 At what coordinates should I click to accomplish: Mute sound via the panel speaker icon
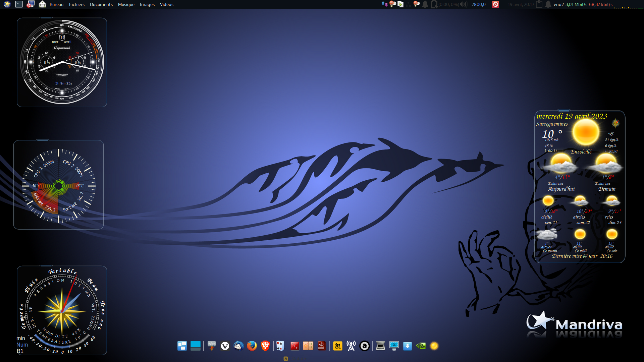(463, 4)
